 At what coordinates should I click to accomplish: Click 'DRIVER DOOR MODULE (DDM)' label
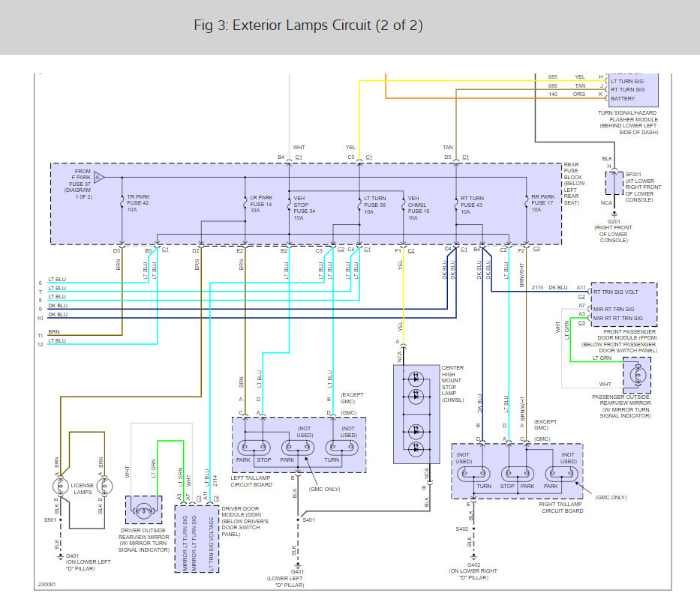(x=245, y=521)
